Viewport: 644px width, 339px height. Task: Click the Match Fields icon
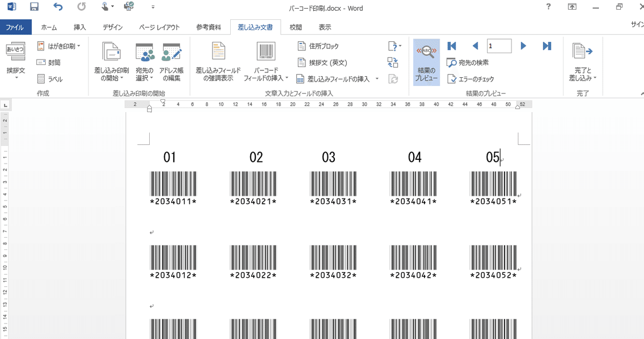pyautogui.click(x=393, y=62)
